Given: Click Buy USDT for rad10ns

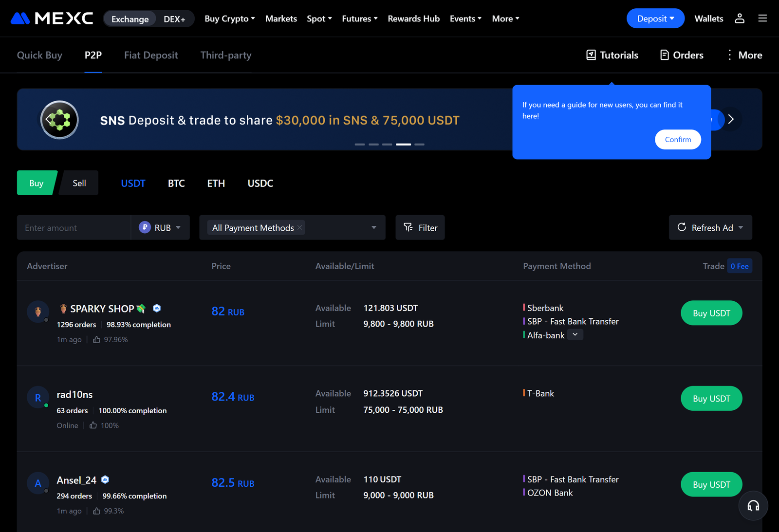Looking at the screenshot, I should pos(711,399).
